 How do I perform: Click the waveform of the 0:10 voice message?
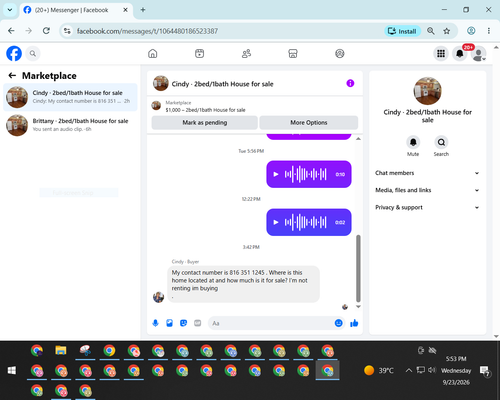(305, 174)
